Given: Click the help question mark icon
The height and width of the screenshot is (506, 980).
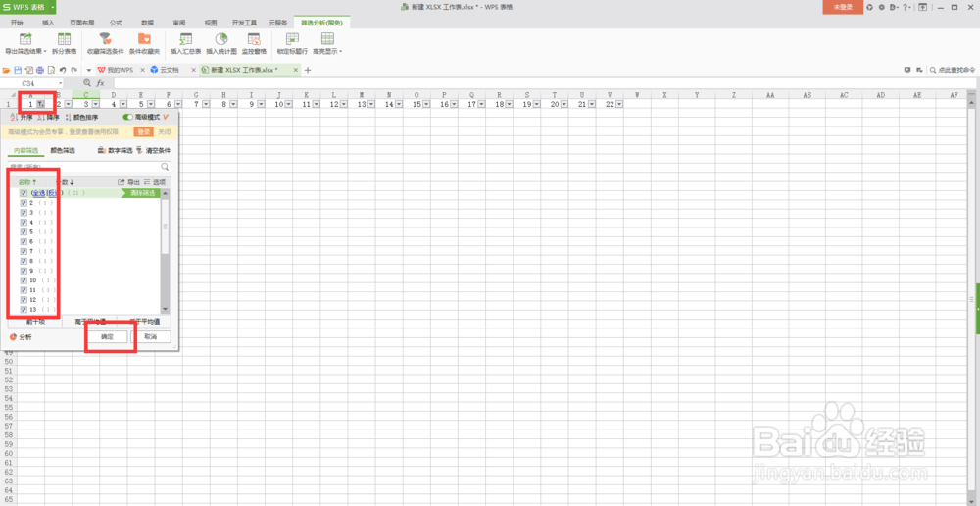Looking at the screenshot, I should [905, 7].
